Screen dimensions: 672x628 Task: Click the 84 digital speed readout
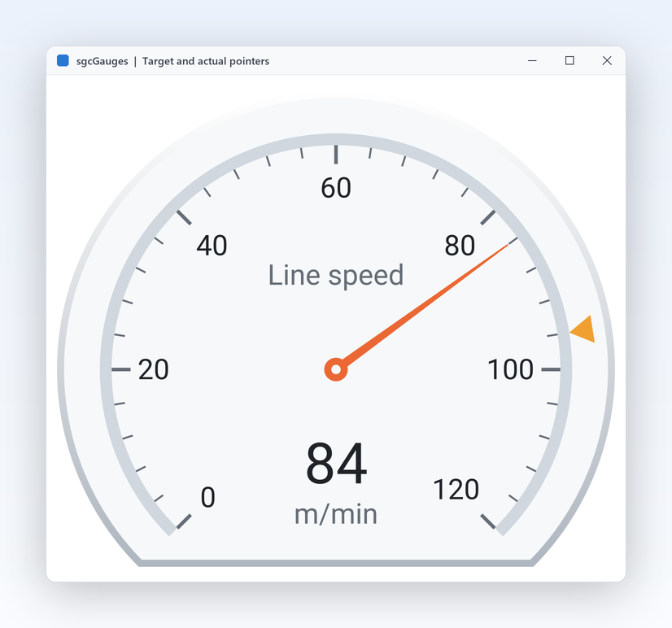337,464
